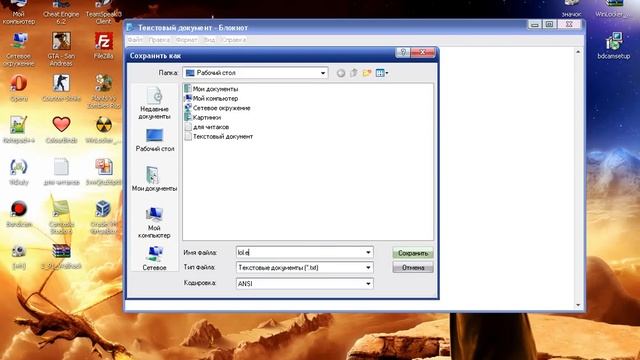640x360 pixels.
Task: Select Недавние документы in the sidebar
Action: (x=154, y=103)
